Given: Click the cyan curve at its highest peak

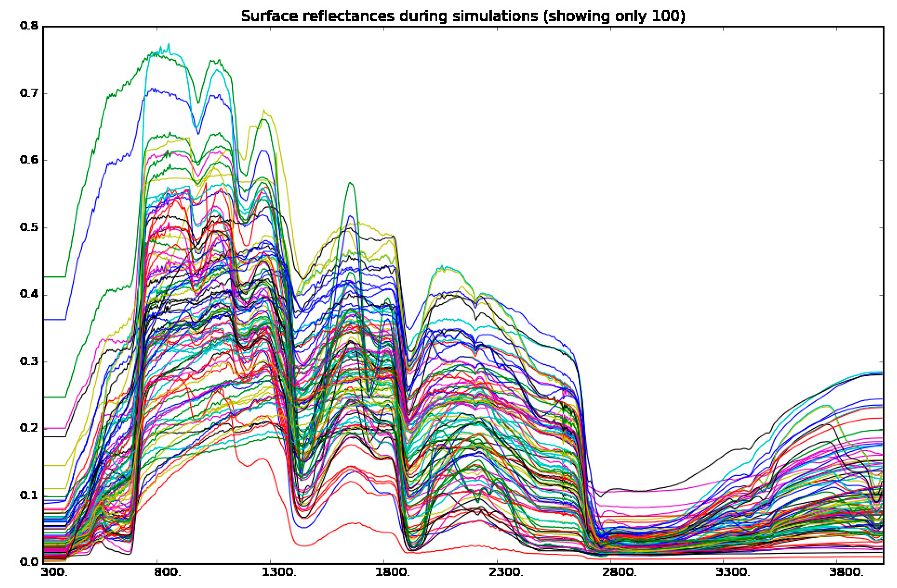Looking at the screenshot, I should pyautogui.click(x=170, y=45).
